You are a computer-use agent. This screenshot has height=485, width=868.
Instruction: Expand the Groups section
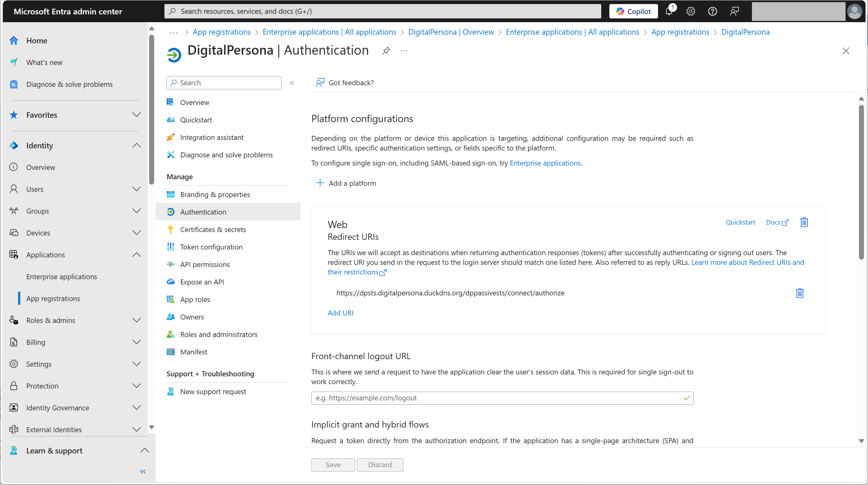136,211
